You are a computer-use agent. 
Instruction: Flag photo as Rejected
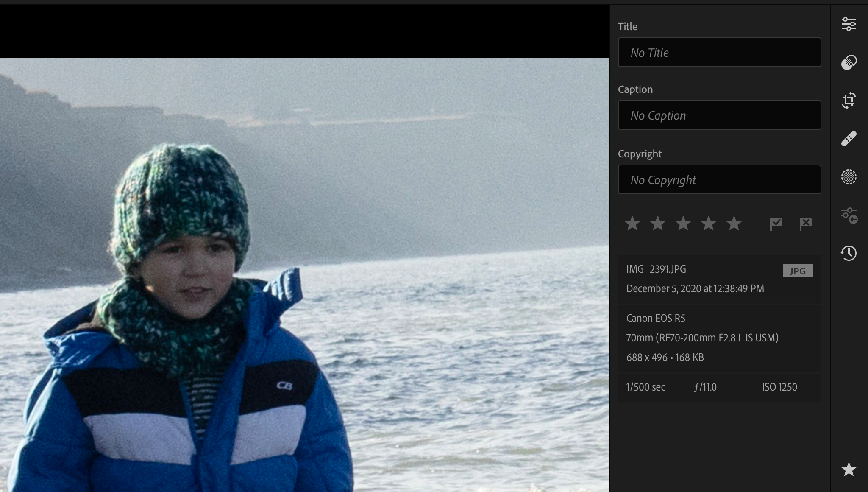pos(805,224)
